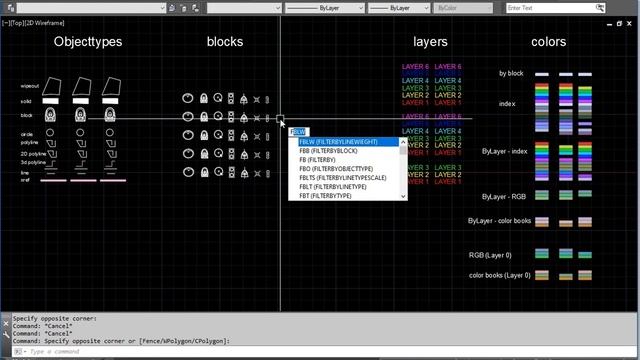Click the [-] viewport control
Viewport: 640px width, 360px height.
(x=5, y=23)
